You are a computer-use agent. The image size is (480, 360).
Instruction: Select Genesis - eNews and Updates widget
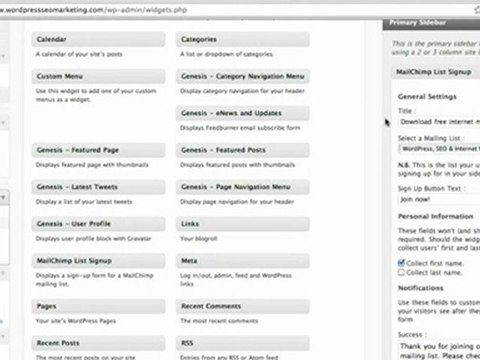(243, 113)
